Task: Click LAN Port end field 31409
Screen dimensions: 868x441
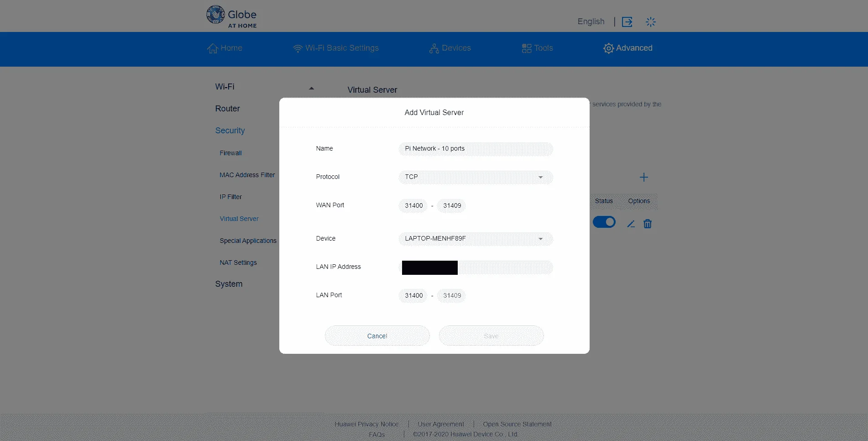Action: click(x=451, y=296)
